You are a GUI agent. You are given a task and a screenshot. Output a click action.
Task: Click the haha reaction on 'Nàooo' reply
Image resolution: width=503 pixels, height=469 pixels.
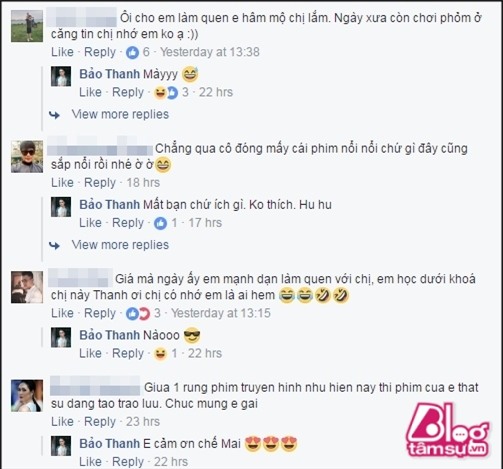click(160, 354)
